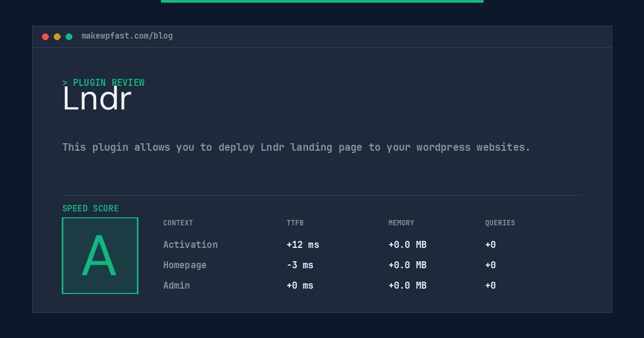The image size is (644, 338).
Task: Click the yellow window dot
Action: point(57,36)
